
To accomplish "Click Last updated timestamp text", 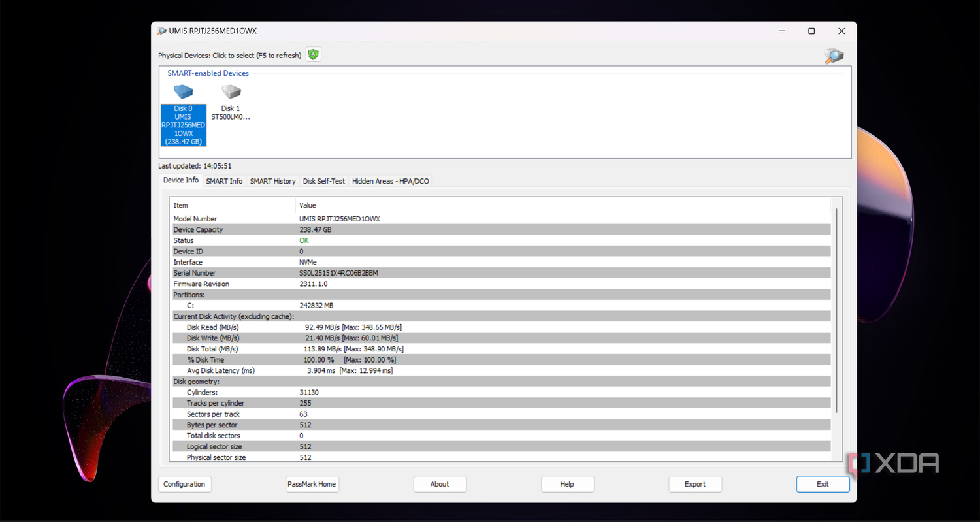I will pos(195,166).
